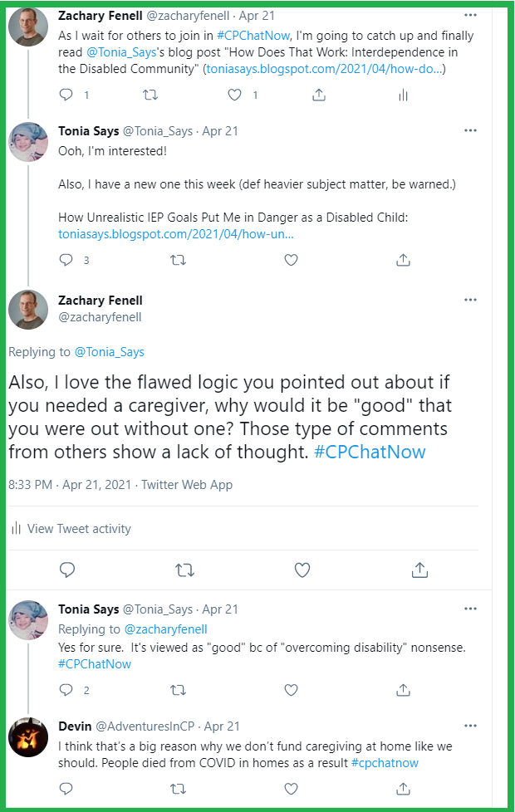Open analytics icon on Zachary's first tweet
The image size is (515, 812).
[x=403, y=95]
